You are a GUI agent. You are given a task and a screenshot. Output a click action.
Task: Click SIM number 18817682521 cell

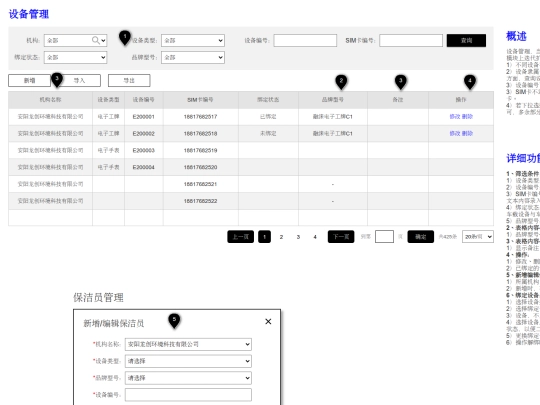(x=200, y=184)
